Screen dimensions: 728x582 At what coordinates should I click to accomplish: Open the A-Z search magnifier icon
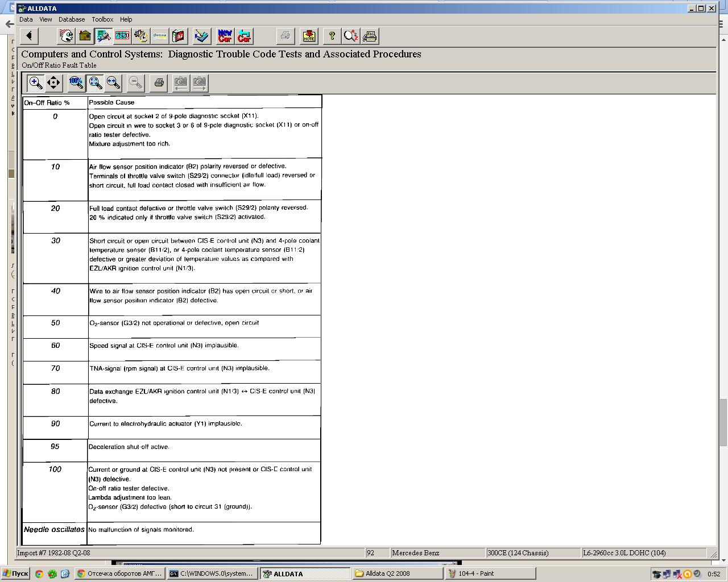351,36
